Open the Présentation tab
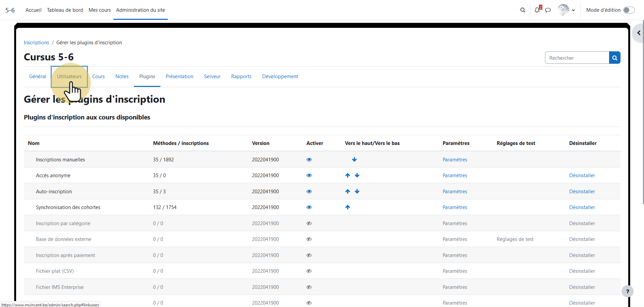 point(180,76)
